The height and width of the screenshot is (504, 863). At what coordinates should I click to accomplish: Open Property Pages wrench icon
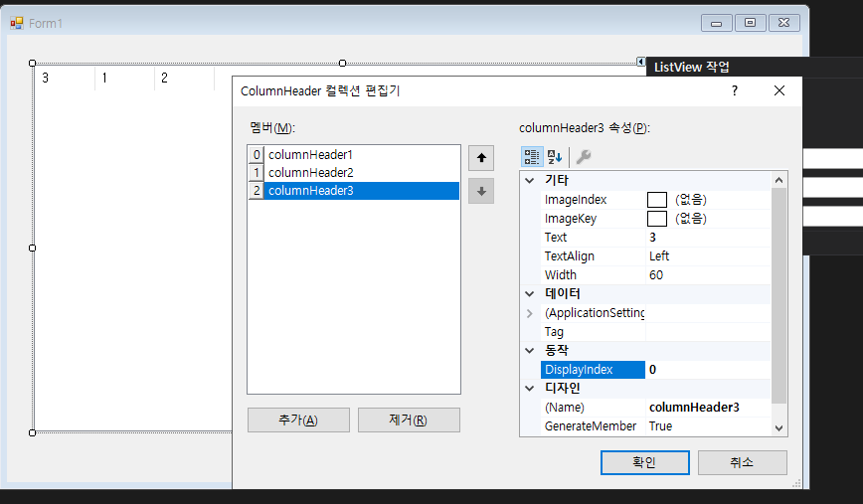pos(584,157)
